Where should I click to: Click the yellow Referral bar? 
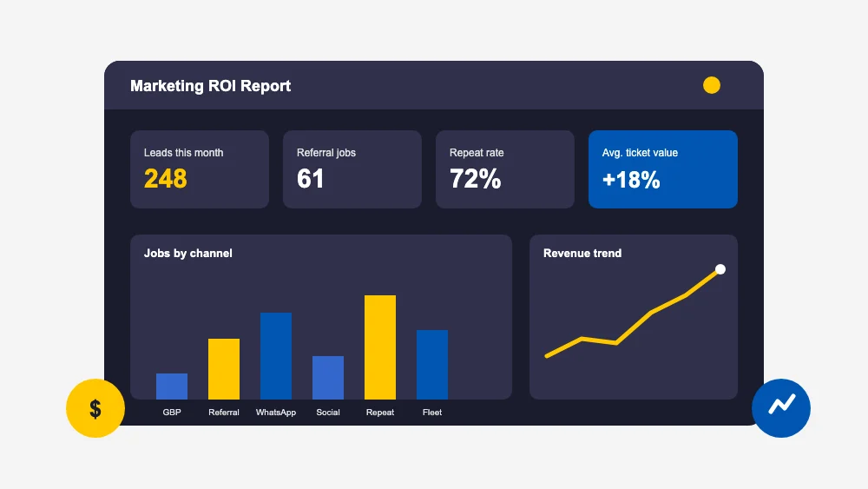pos(224,369)
